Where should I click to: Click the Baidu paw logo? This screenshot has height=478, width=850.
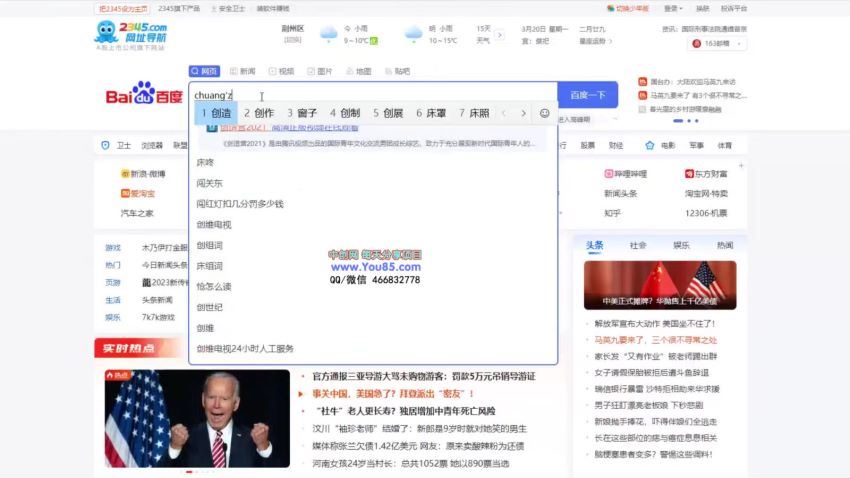click(x=144, y=92)
